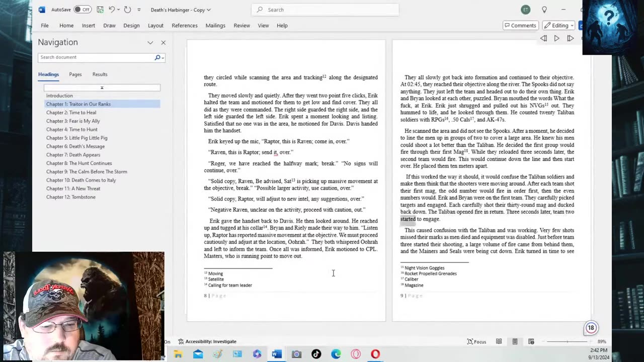The height and width of the screenshot is (362, 644).
Task: Switch to Results tab in Navigation
Action: 100,74
